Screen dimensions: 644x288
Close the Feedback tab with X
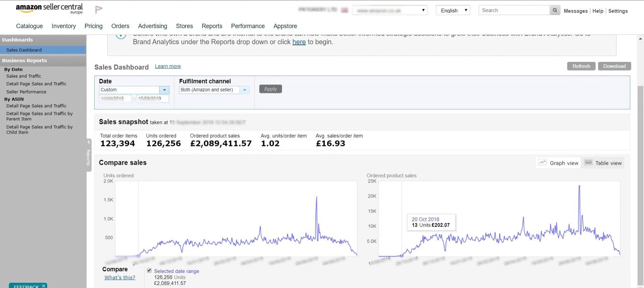point(44,286)
